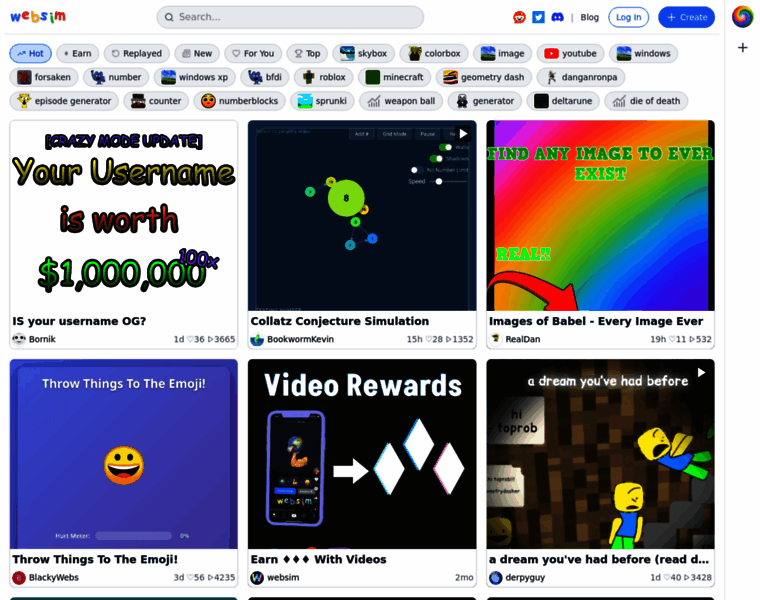Switch to the For You tab
This screenshot has width=760, height=600.
251,54
